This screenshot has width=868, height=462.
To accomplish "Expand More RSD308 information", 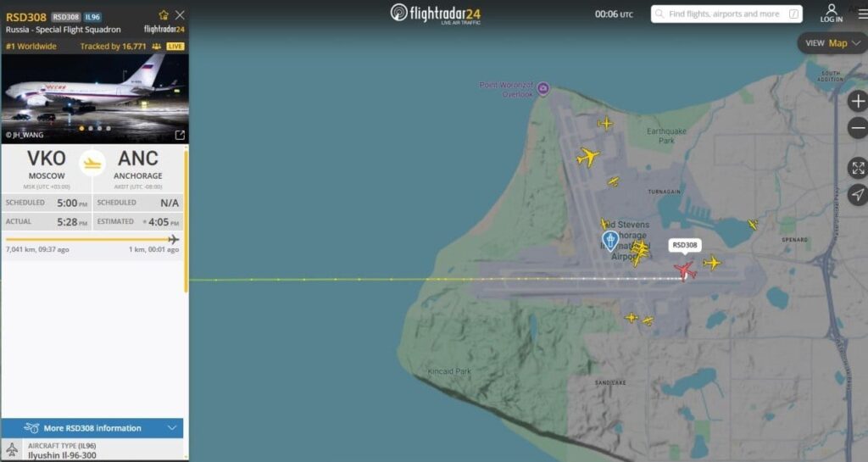I will click(x=92, y=428).
